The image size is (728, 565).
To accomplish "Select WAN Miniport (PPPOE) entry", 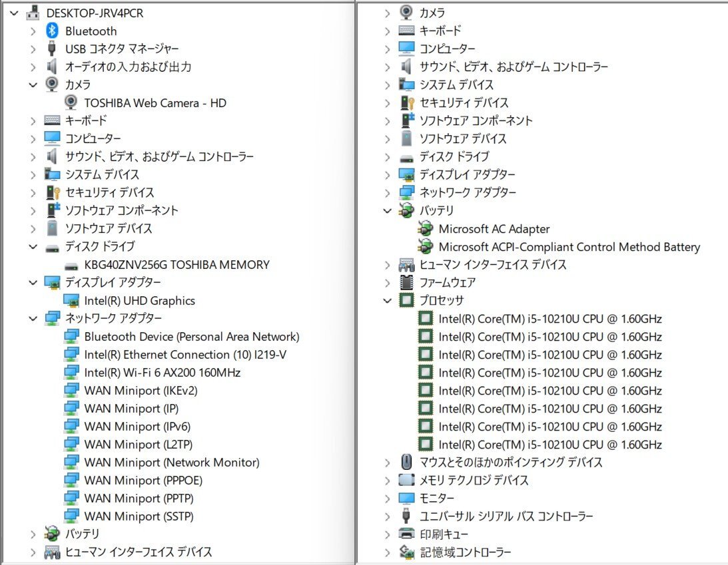I will pyautogui.click(x=143, y=480).
